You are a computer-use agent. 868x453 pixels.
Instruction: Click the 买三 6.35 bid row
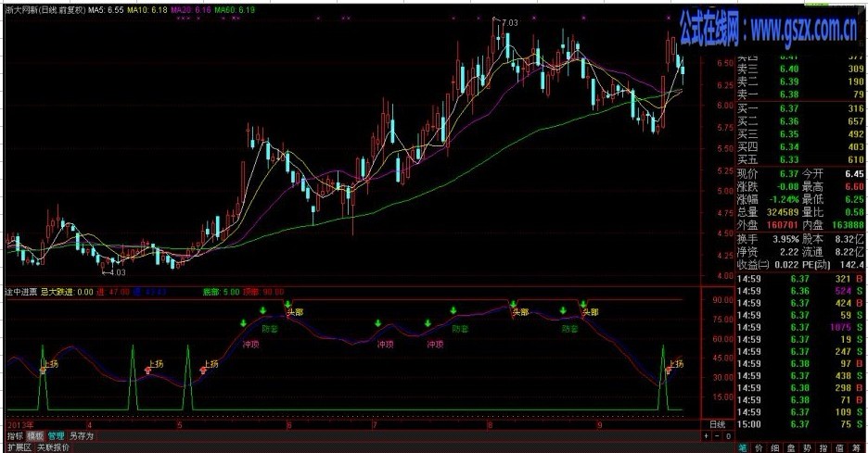tap(800, 134)
